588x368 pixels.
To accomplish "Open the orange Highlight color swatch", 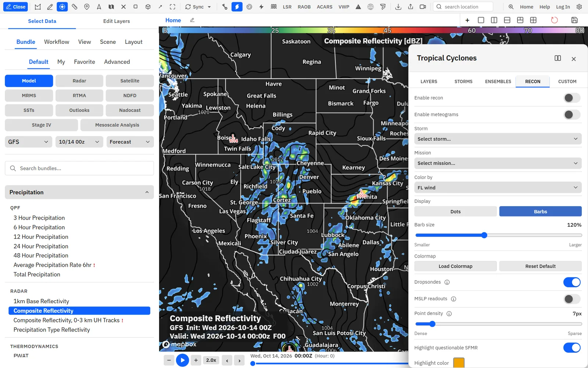I will click(x=459, y=362).
